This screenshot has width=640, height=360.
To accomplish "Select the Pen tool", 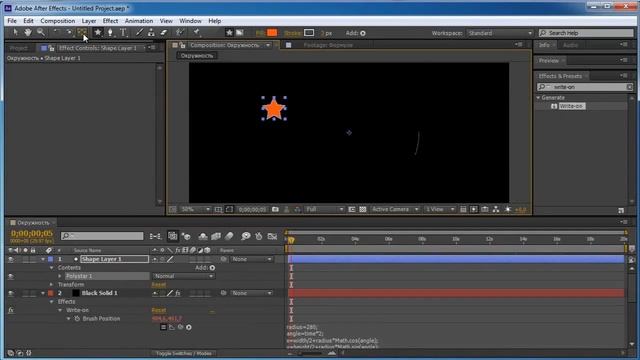I will pos(110,32).
